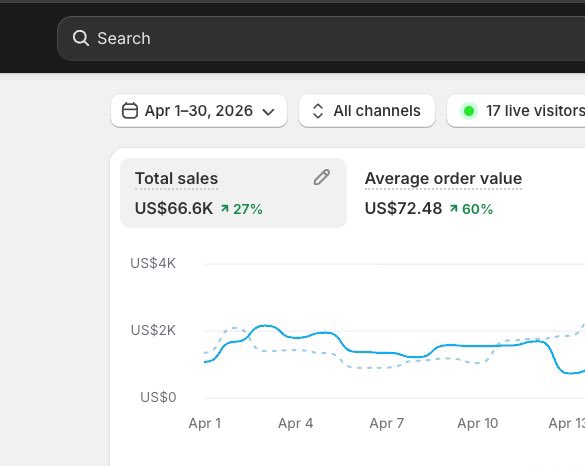Open the Apr 1–30, 2026 date dropdown

click(x=199, y=111)
